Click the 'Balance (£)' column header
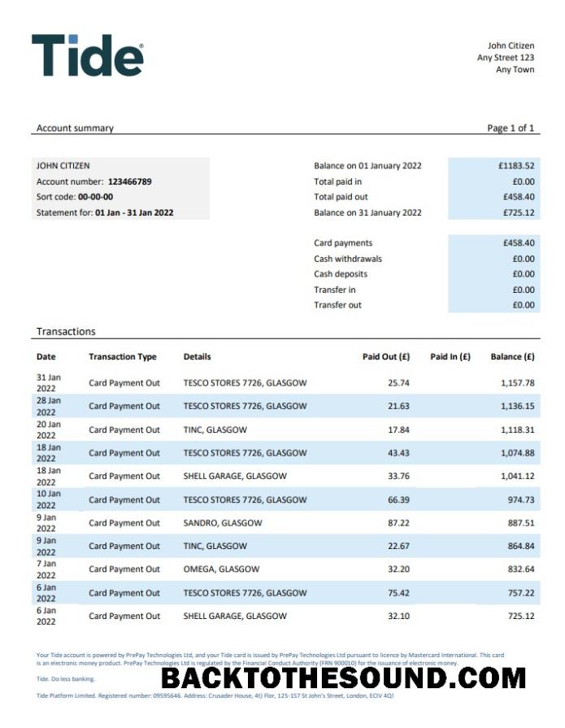This screenshot has height=728, width=565. point(513,357)
